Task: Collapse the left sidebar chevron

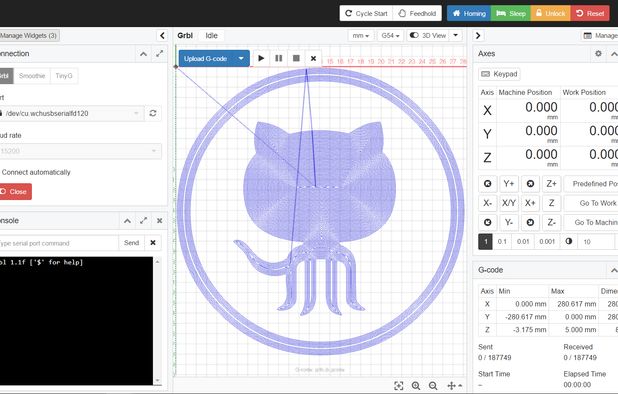Action: pos(162,35)
